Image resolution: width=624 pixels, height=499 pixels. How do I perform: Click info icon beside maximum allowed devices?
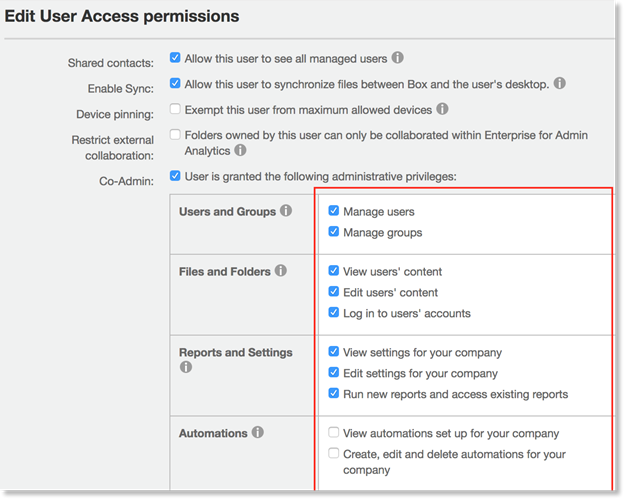[442, 108]
